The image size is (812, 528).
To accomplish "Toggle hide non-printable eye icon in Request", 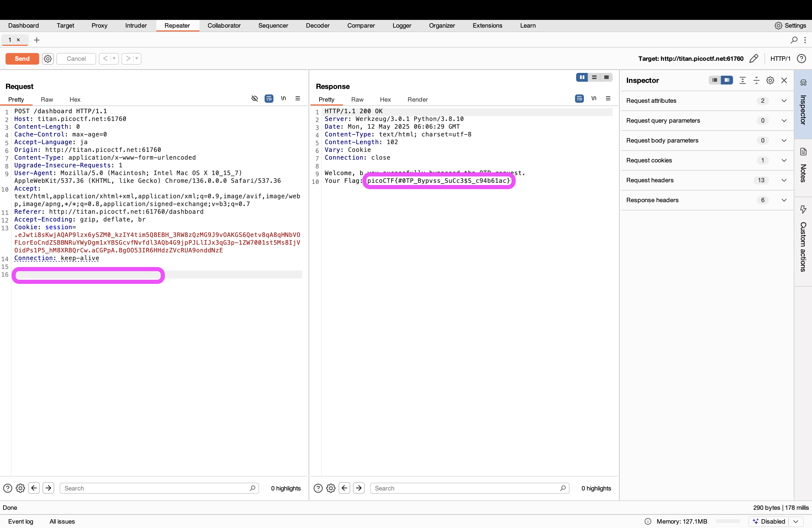I will 255,99.
